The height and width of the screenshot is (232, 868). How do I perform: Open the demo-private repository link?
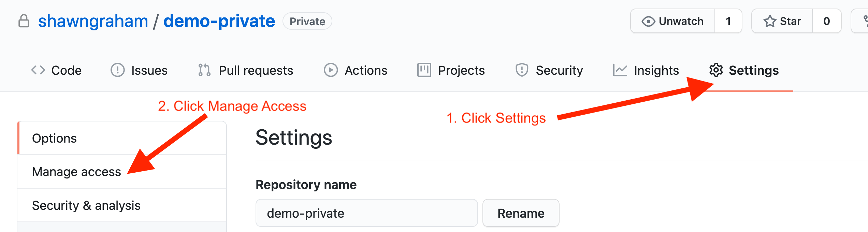pyautogui.click(x=219, y=21)
